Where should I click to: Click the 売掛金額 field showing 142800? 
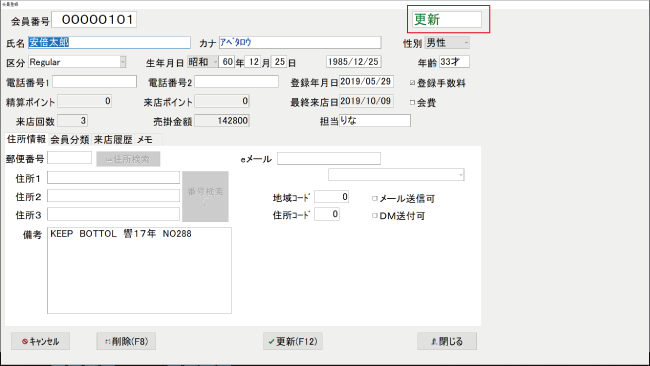tap(222, 121)
